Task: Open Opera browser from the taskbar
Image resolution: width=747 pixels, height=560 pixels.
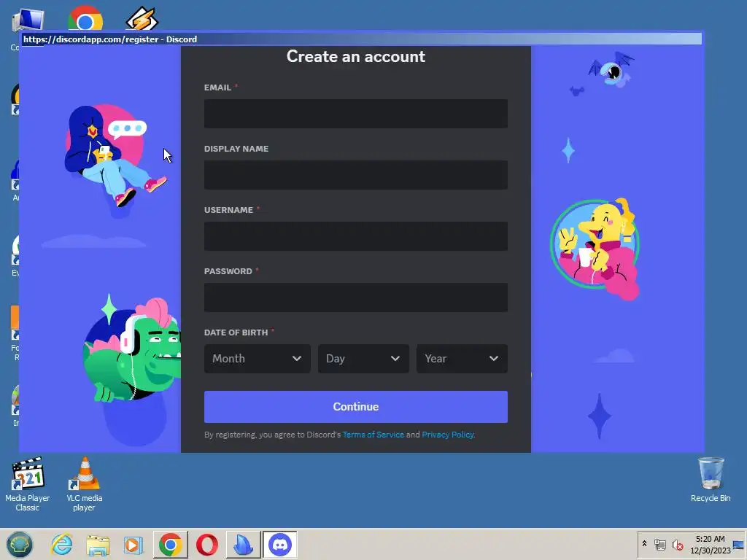Action: [206, 544]
